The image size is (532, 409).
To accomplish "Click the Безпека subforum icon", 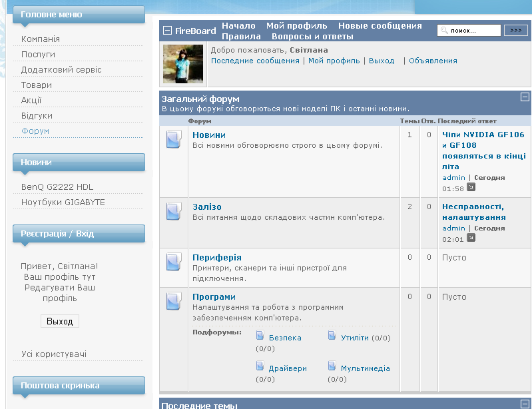I will pos(260,336).
